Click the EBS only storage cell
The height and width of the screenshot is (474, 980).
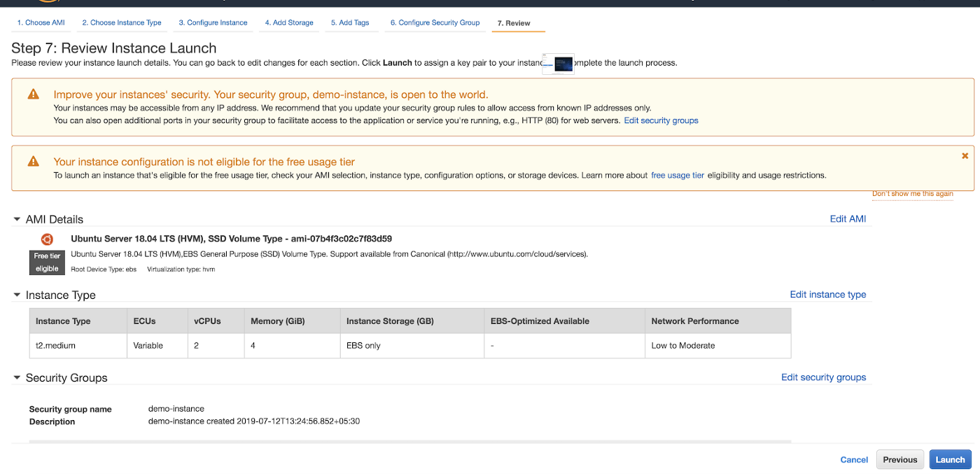pyautogui.click(x=412, y=345)
